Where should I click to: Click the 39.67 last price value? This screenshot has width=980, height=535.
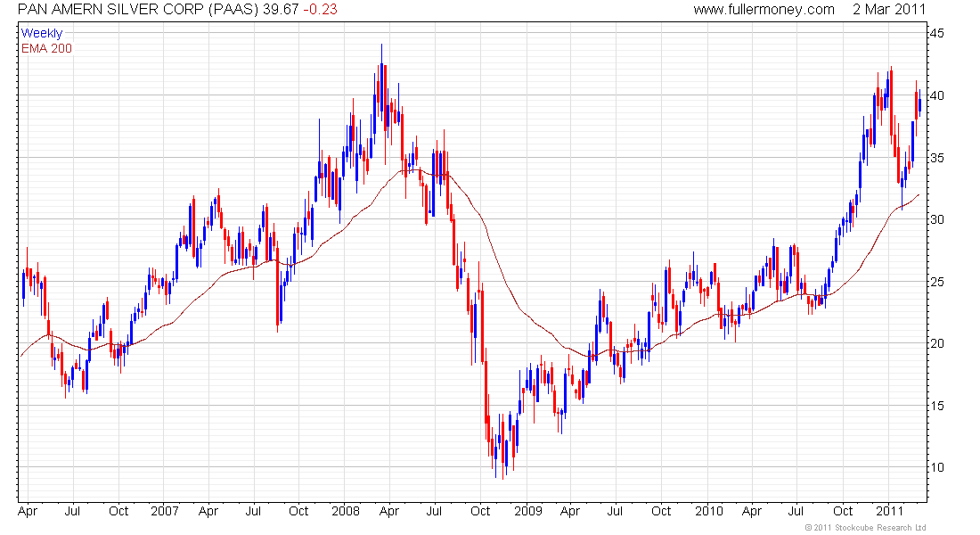point(282,9)
